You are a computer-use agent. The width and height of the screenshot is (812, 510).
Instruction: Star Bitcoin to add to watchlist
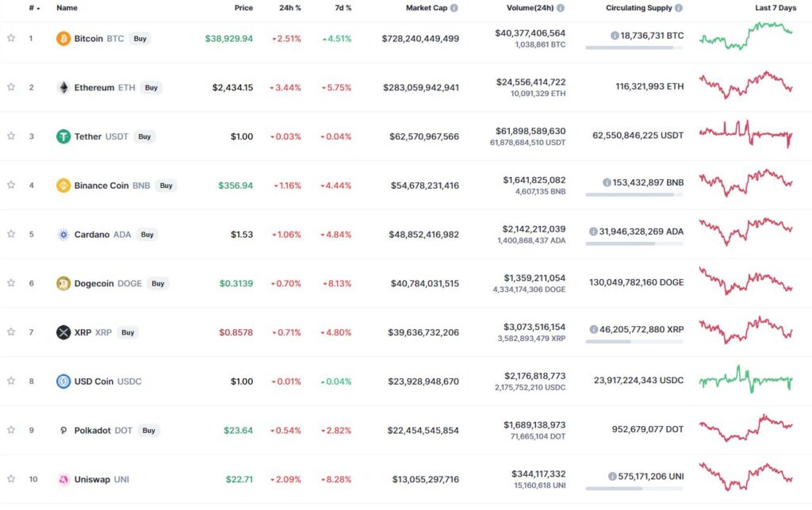click(x=11, y=38)
